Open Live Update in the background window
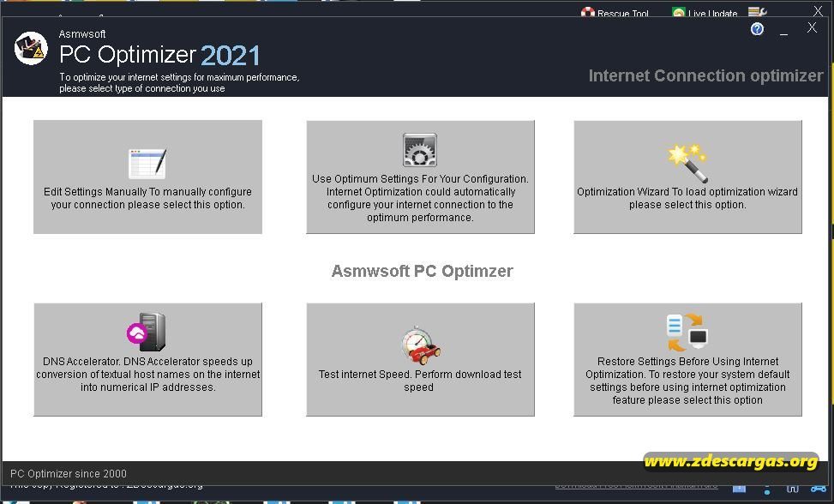 (x=705, y=13)
